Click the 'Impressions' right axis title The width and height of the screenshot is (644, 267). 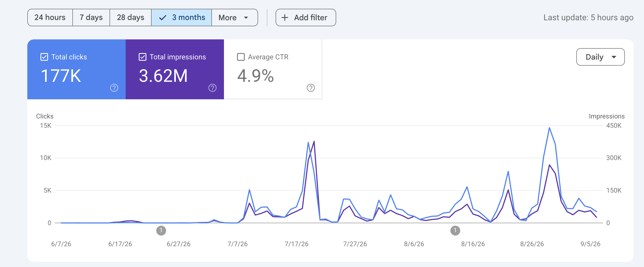tap(607, 116)
